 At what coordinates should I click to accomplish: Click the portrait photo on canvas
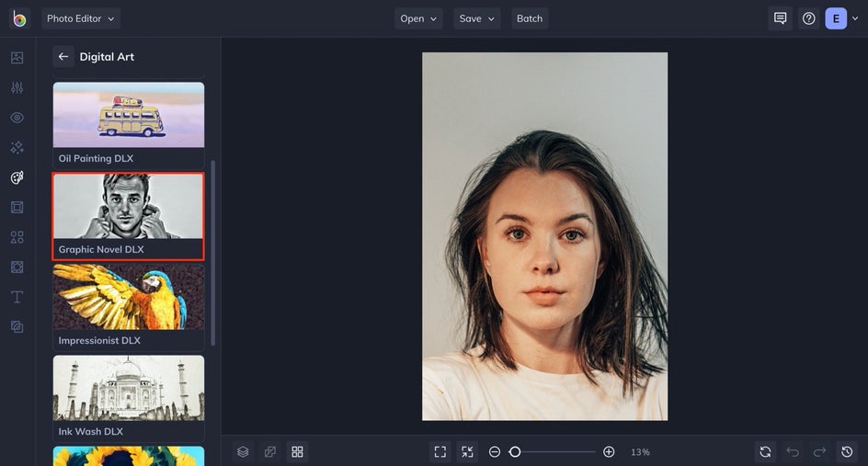click(544, 236)
